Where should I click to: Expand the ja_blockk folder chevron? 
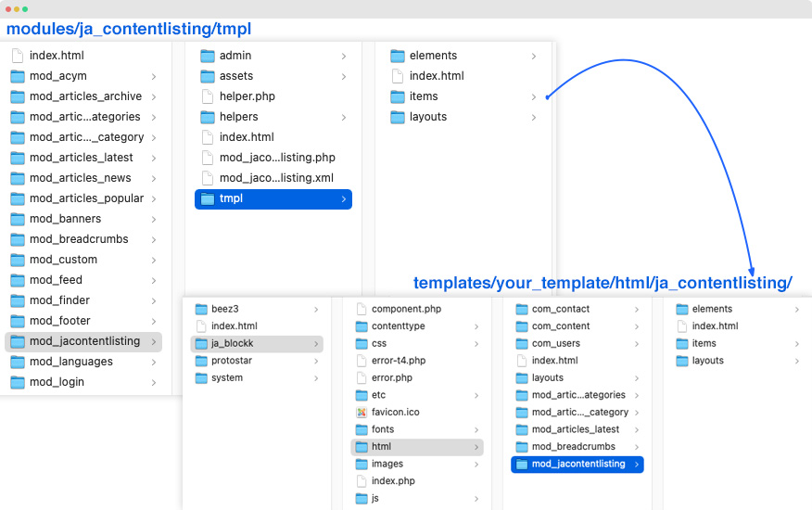coord(316,344)
